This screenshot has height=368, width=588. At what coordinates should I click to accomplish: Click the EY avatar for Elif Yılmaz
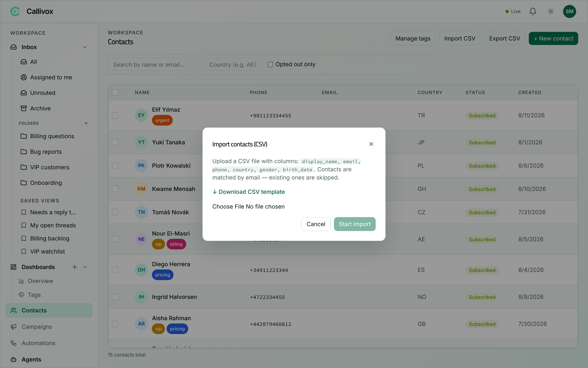(x=141, y=115)
